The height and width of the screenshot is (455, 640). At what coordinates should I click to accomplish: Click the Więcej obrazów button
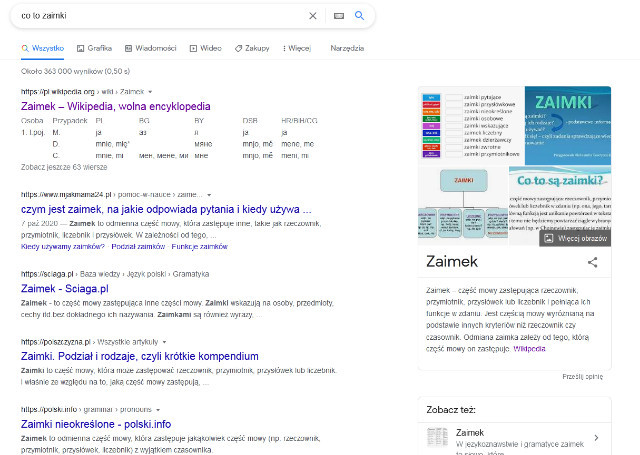click(575, 238)
